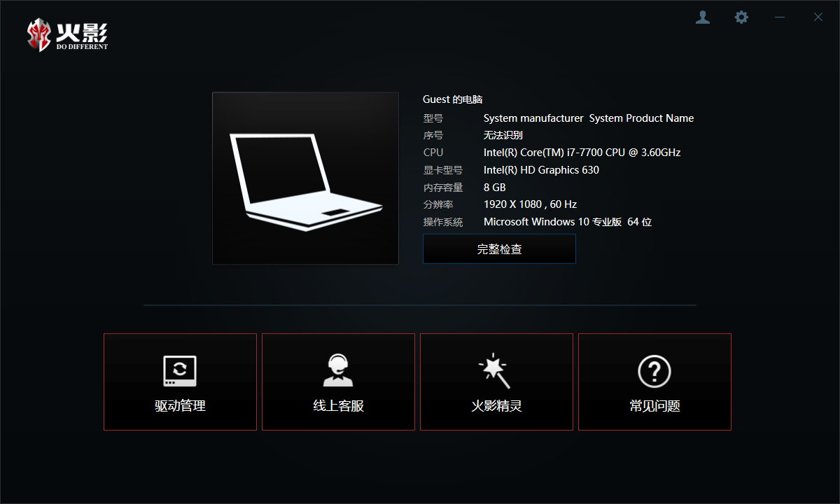The height and width of the screenshot is (504, 840).
Task: Minimize the 火影 window
Action: (780, 17)
